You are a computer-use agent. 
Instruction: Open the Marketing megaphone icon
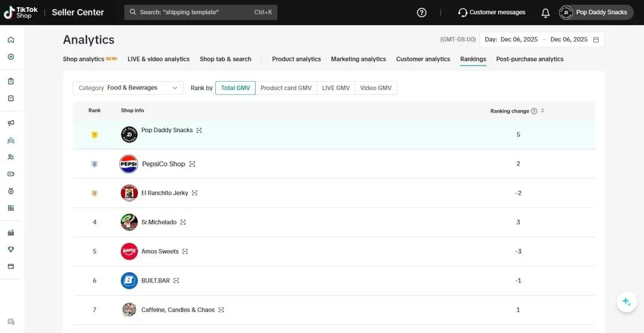tap(11, 123)
